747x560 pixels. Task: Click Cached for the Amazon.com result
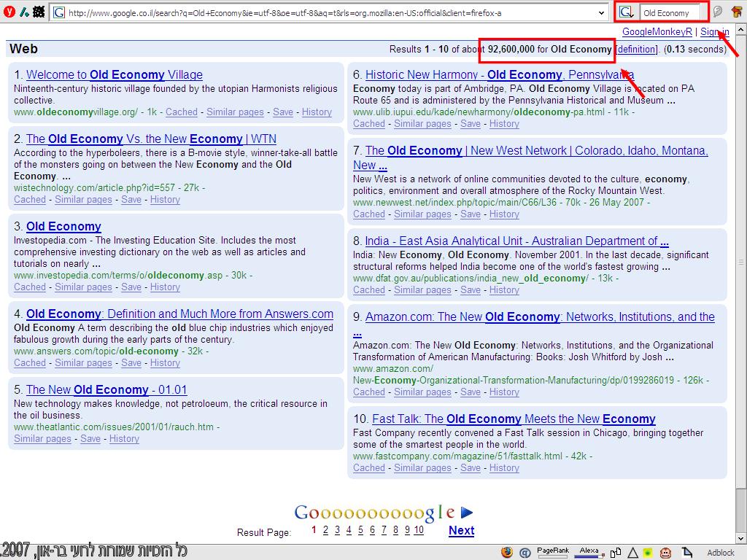click(368, 392)
